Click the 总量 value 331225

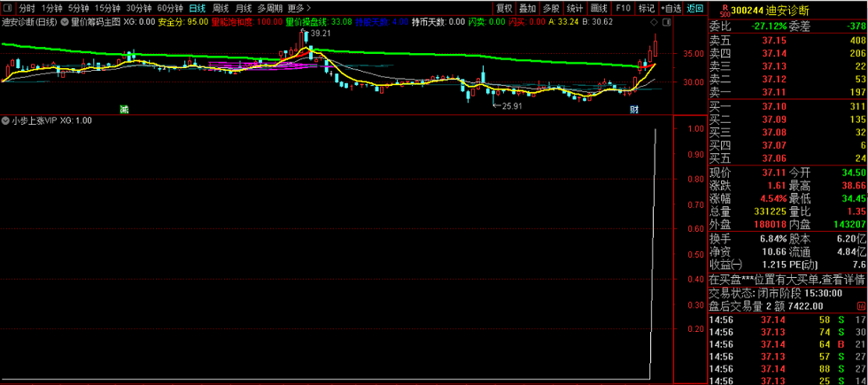coord(770,212)
